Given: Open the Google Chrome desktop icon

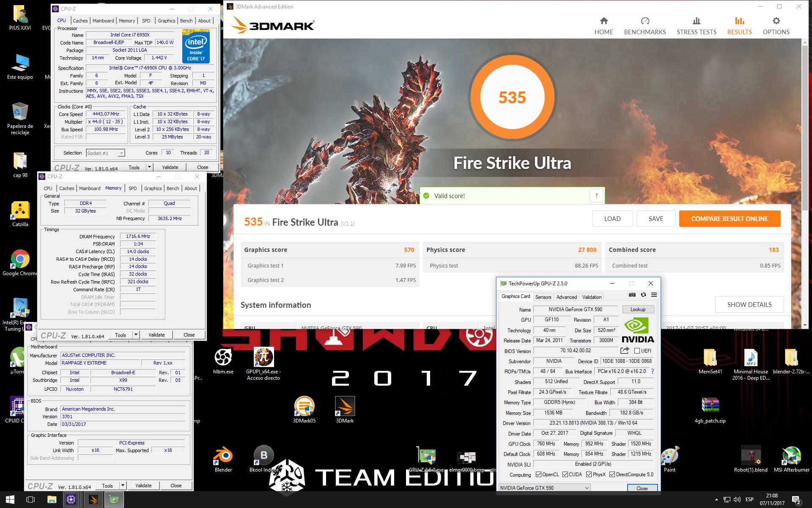Looking at the screenshot, I should (20, 262).
